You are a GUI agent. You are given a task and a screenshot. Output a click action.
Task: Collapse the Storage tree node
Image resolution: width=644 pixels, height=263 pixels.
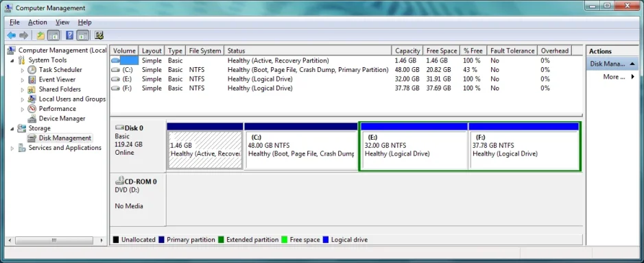12,129
